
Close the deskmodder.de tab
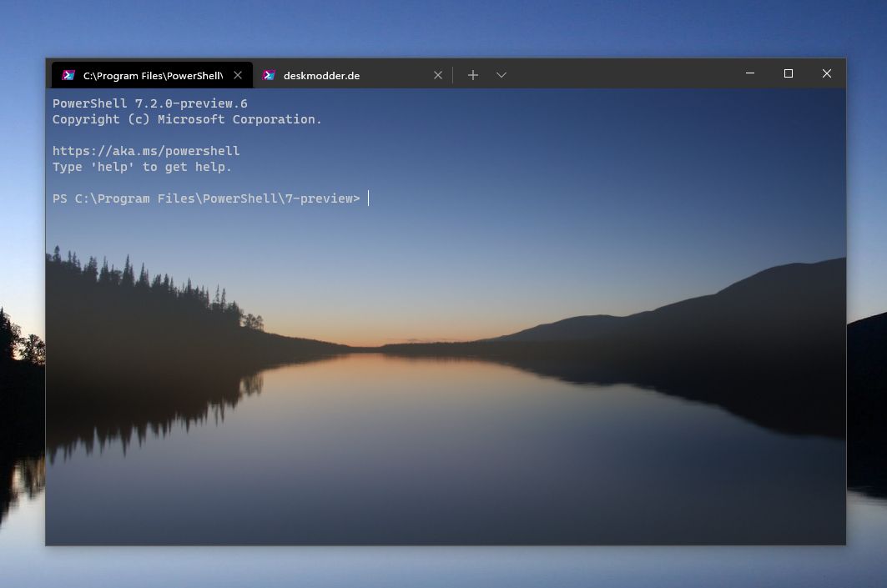coord(438,75)
